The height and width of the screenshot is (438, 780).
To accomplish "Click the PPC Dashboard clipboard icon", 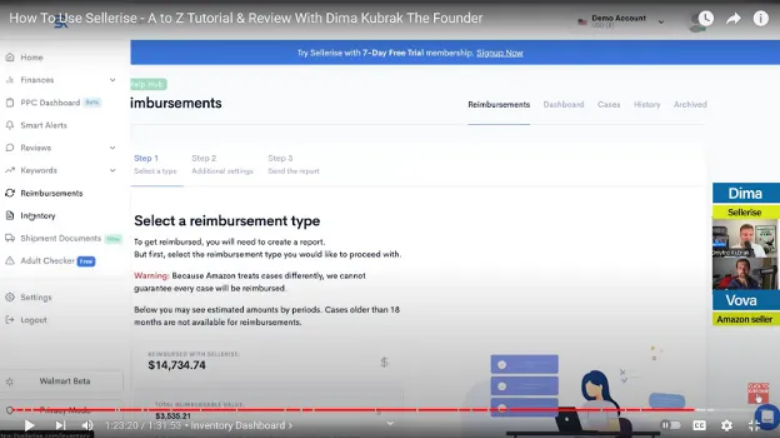I will (x=10, y=103).
